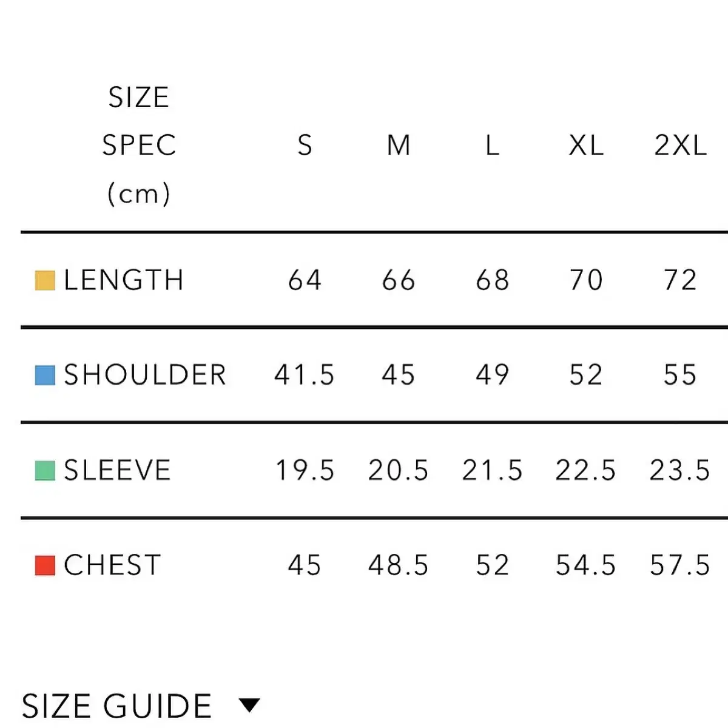Click the CHEST row label
Viewport: 728px width, 728px height.
113,565
